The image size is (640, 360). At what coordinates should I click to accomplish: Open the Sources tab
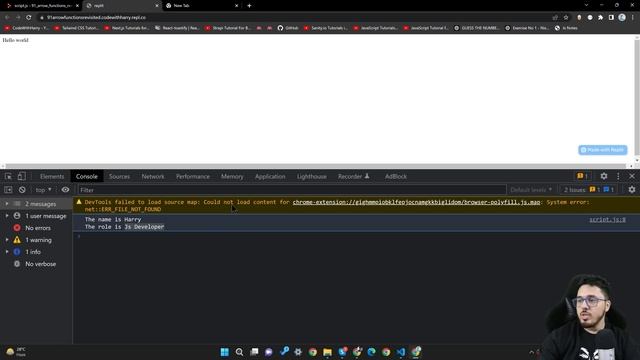coord(119,176)
